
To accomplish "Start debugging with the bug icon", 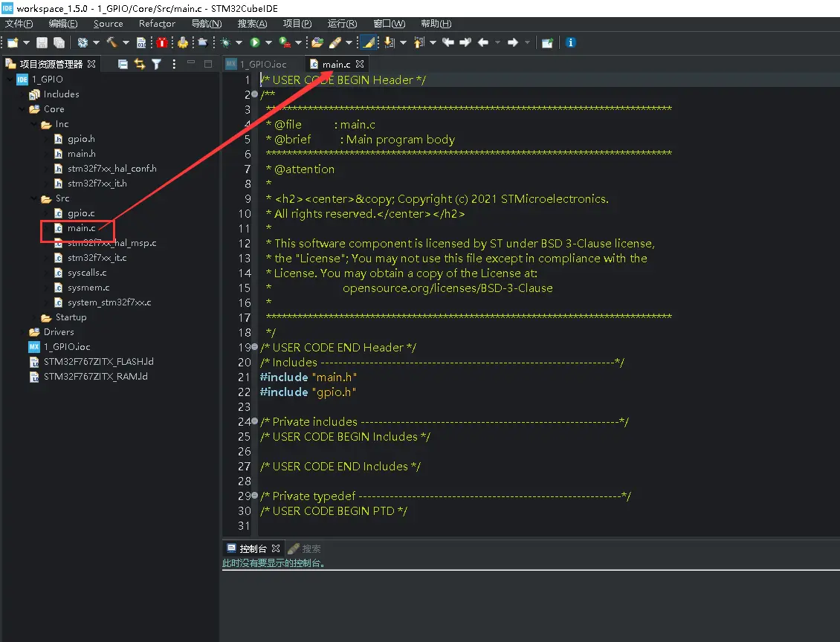I will (x=225, y=42).
